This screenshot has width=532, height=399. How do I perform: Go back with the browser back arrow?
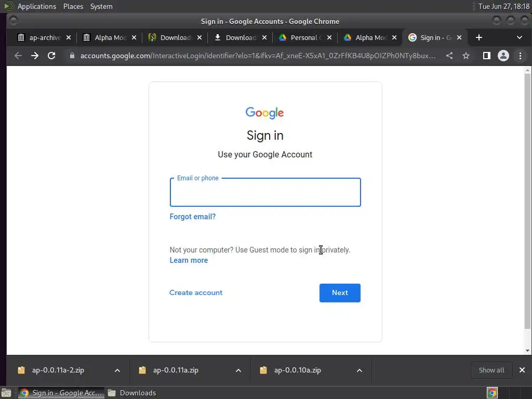[x=18, y=56]
